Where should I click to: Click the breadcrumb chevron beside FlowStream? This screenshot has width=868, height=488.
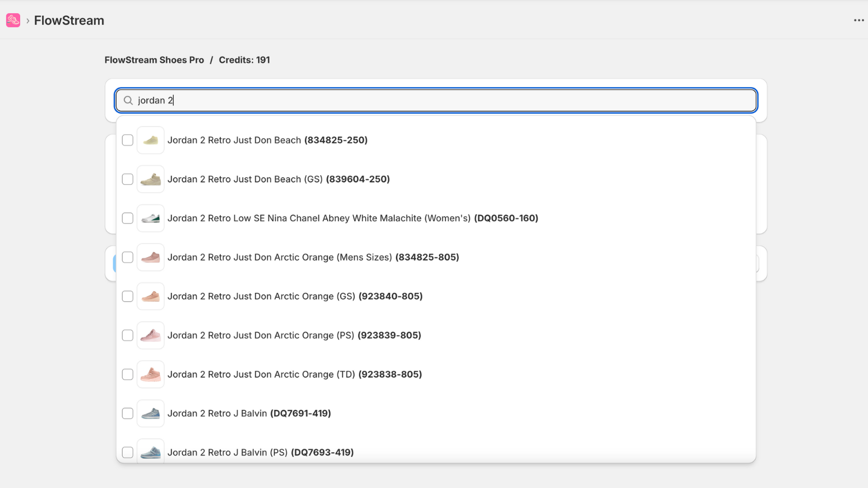pyautogui.click(x=28, y=21)
